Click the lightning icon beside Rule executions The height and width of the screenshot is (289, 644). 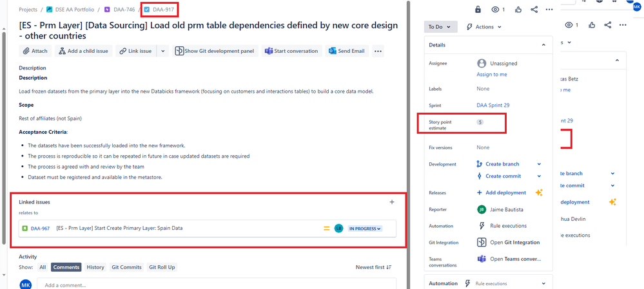[x=482, y=226]
